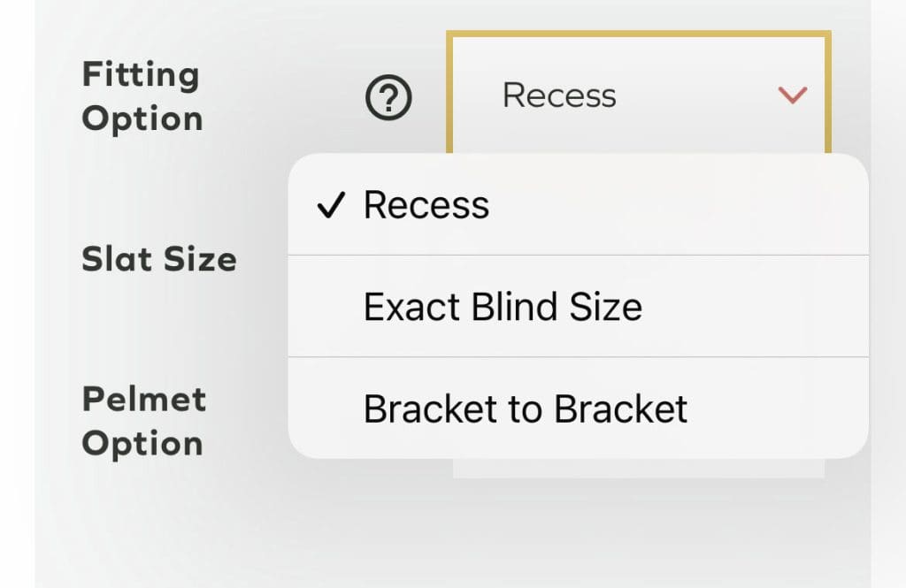The width and height of the screenshot is (906, 588).
Task: Click the word 'Pelmet' on the left
Action: coord(144,399)
